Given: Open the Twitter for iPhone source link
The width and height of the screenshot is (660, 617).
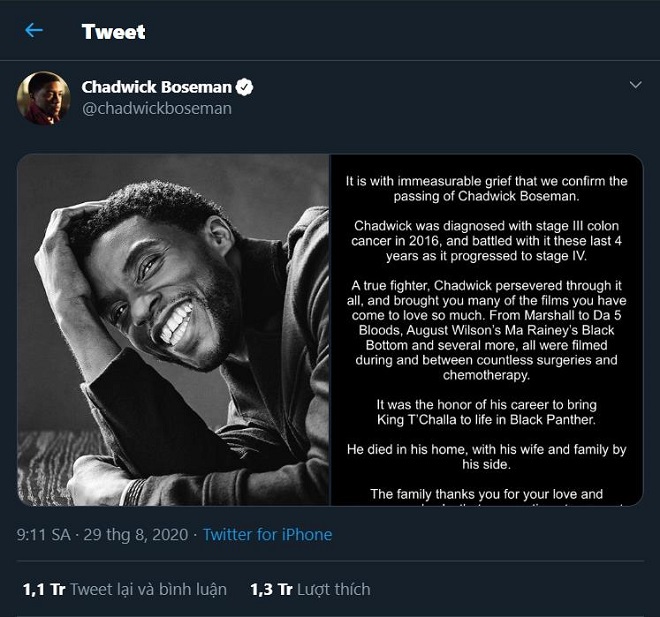Looking at the screenshot, I should click(267, 535).
